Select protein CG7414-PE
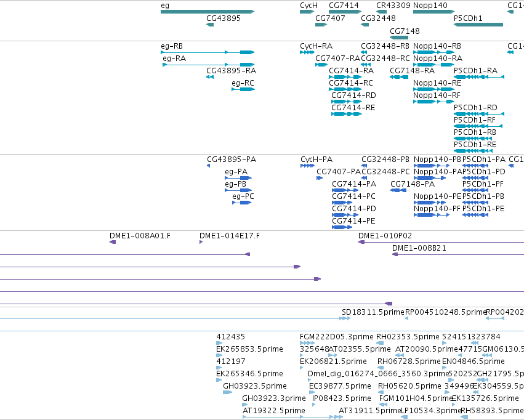The width and height of the screenshot is (524, 420). [353, 221]
